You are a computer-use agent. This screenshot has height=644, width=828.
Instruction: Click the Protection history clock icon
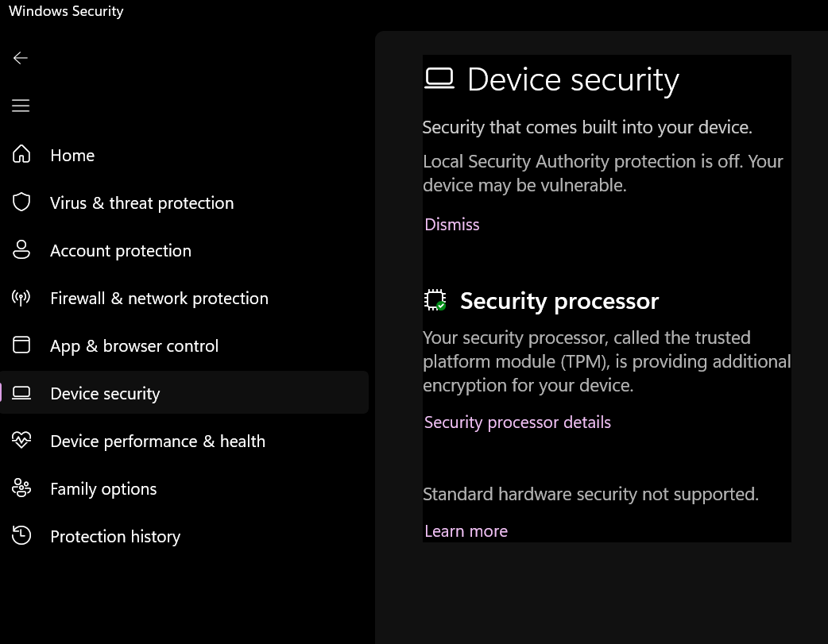(x=21, y=536)
